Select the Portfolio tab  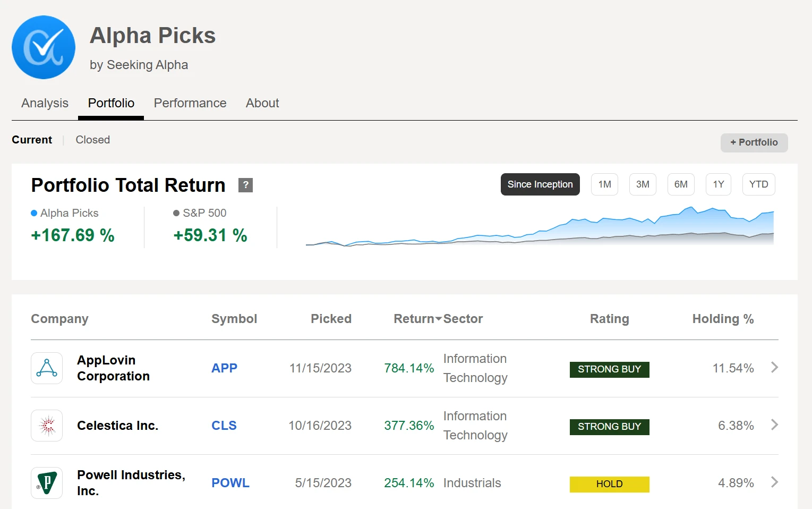pos(111,103)
